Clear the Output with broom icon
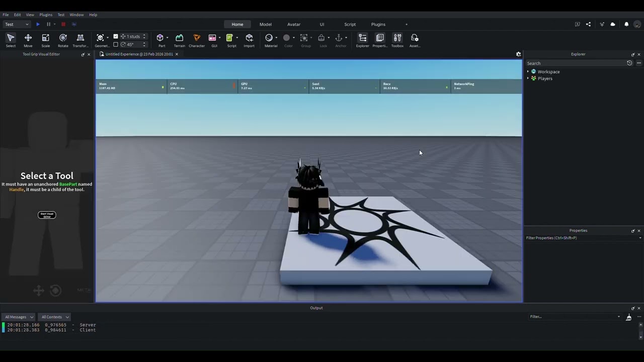Image resolution: width=644 pixels, height=362 pixels. click(x=628, y=317)
